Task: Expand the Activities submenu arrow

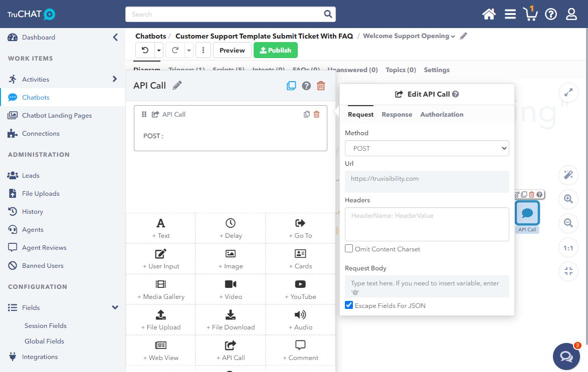Action: [x=115, y=79]
